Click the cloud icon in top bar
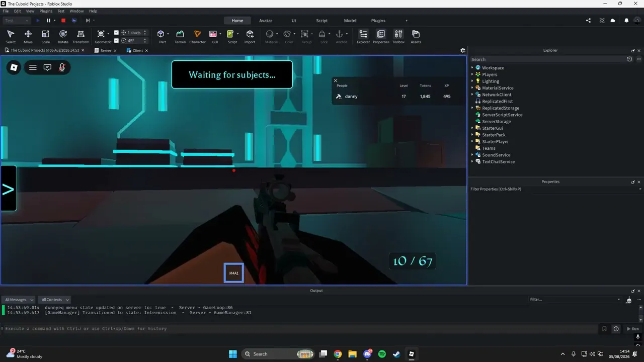 pos(613,21)
